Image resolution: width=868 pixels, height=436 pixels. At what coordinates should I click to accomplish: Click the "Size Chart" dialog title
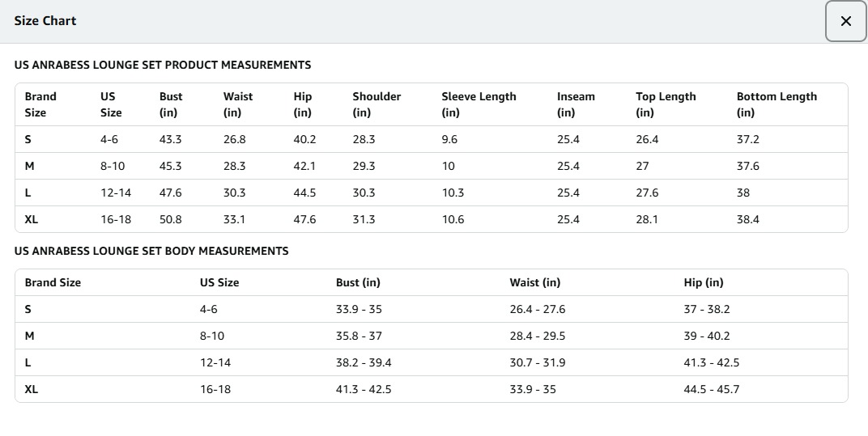tap(45, 21)
